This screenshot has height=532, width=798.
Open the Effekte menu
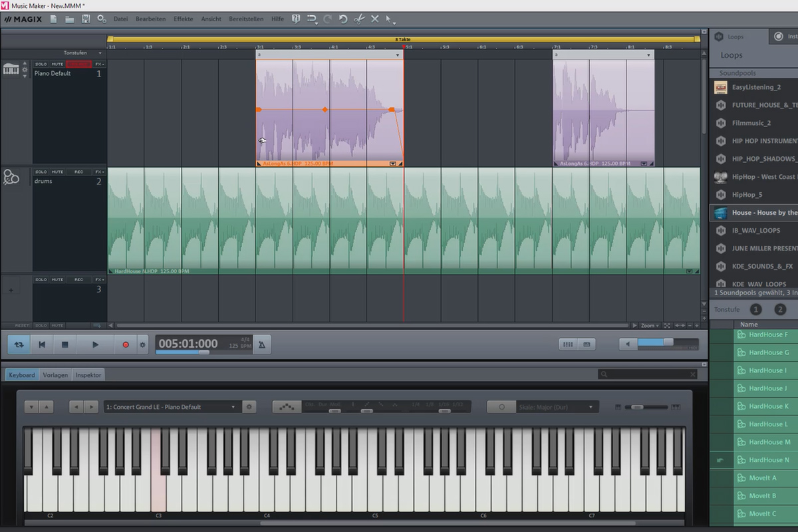(x=184, y=19)
